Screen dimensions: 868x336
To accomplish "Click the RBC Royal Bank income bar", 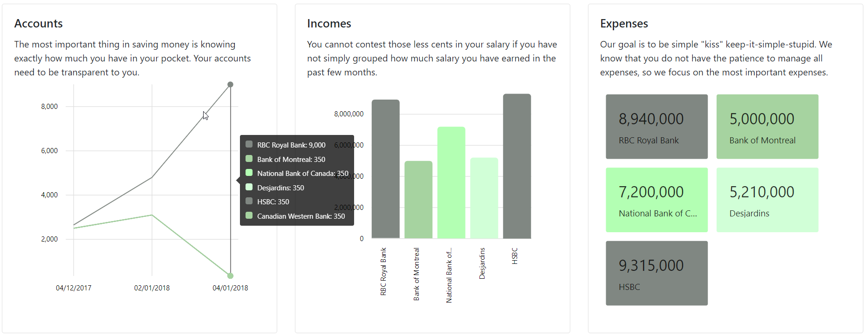I will coord(385,169).
